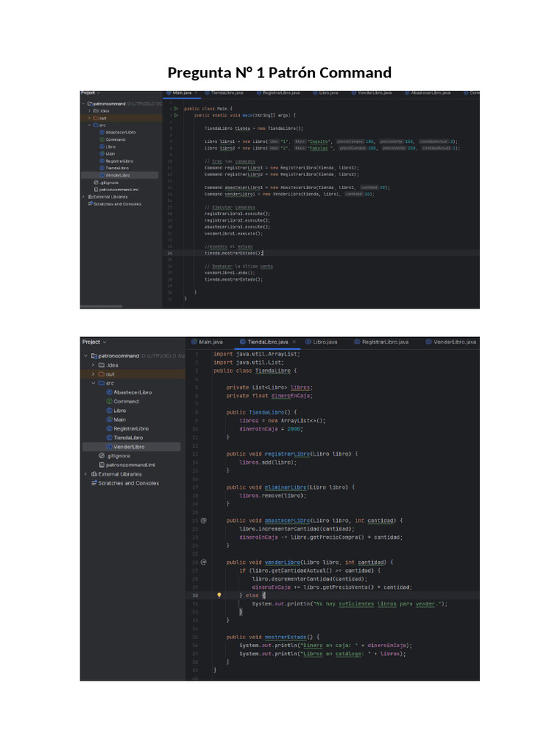Open the Project view dropdown in lower panel

[94, 341]
